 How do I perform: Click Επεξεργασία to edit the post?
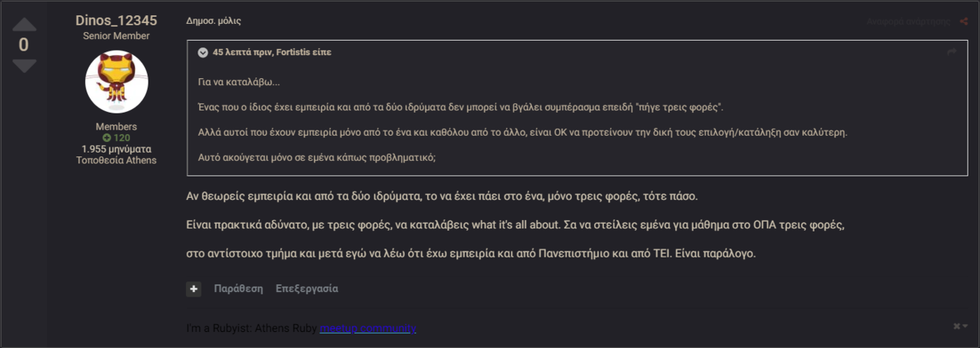coord(307,289)
